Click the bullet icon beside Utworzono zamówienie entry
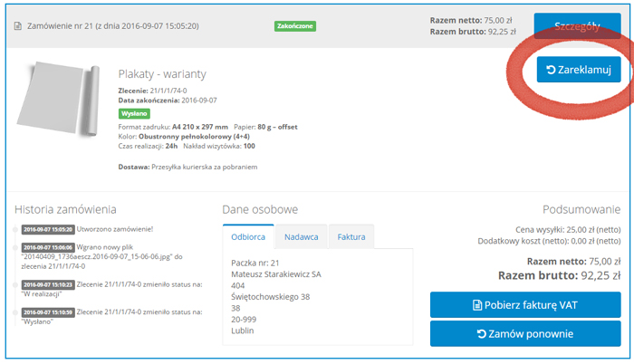Viewport: 634px width, 364px height. tap(17, 229)
